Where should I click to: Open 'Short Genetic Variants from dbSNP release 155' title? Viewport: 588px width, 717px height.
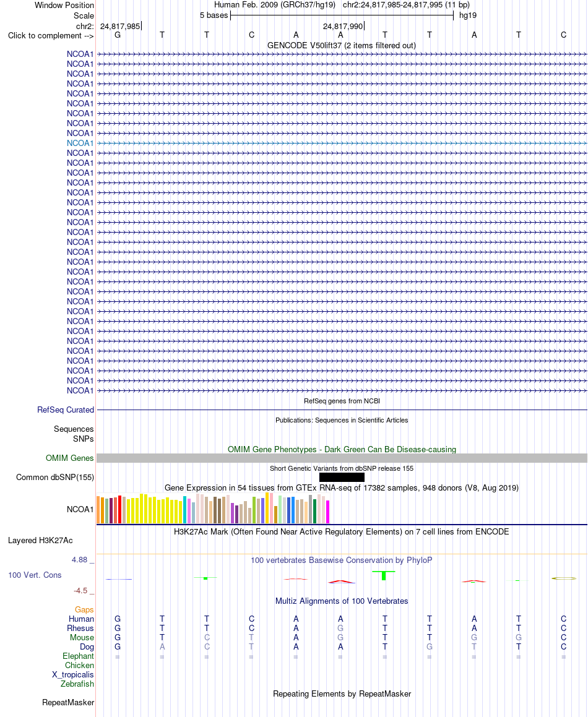coord(342,468)
